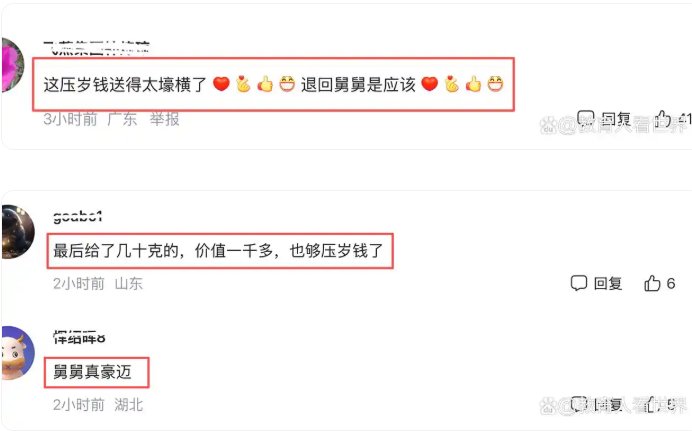Click the 山东 location label
This screenshot has height=434, width=692.
click(128, 283)
